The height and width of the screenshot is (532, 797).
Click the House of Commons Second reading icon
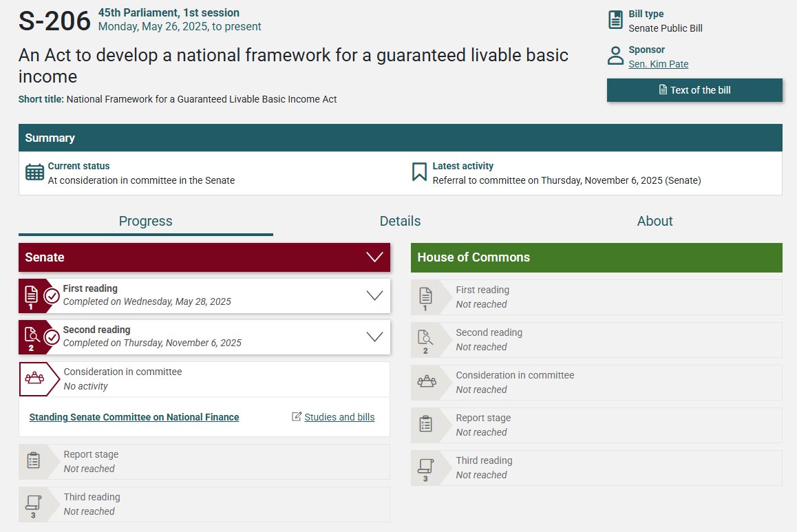[425, 337]
